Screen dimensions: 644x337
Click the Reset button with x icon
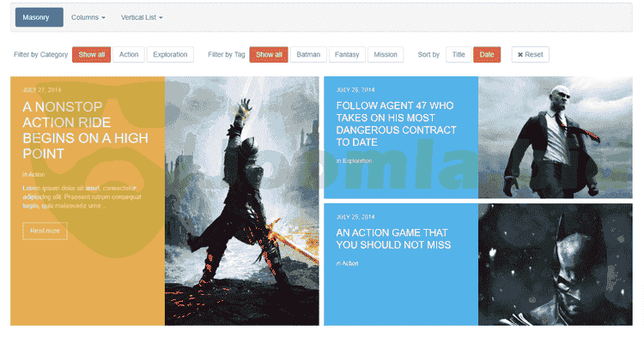[530, 55]
